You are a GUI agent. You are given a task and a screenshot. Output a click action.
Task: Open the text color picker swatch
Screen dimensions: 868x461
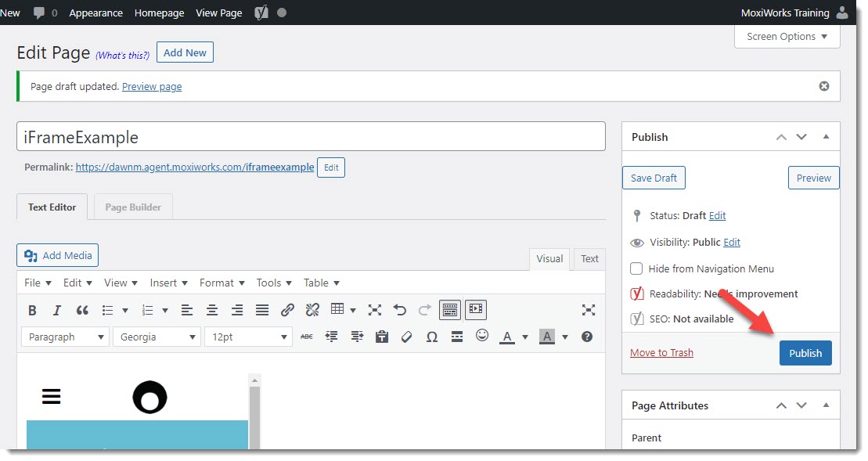click(507, 337)
